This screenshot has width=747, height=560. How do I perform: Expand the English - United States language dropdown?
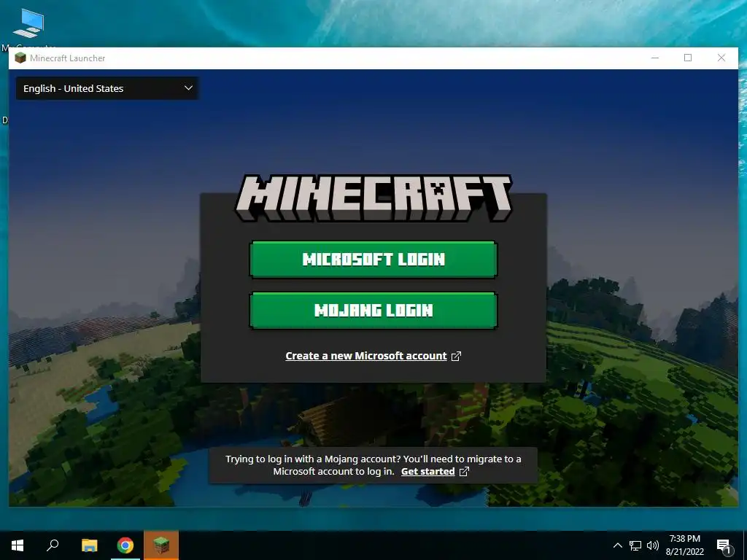[x=107, y=88]
